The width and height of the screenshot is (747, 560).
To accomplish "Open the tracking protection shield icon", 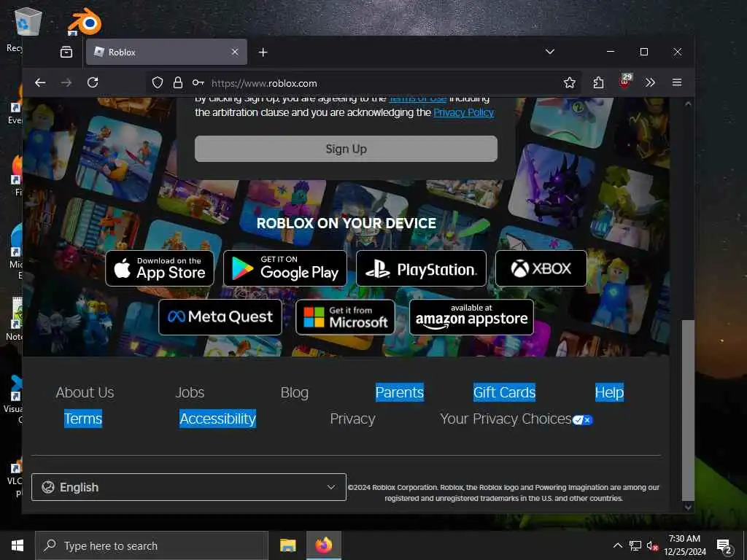I will click(x=158, y=83).
